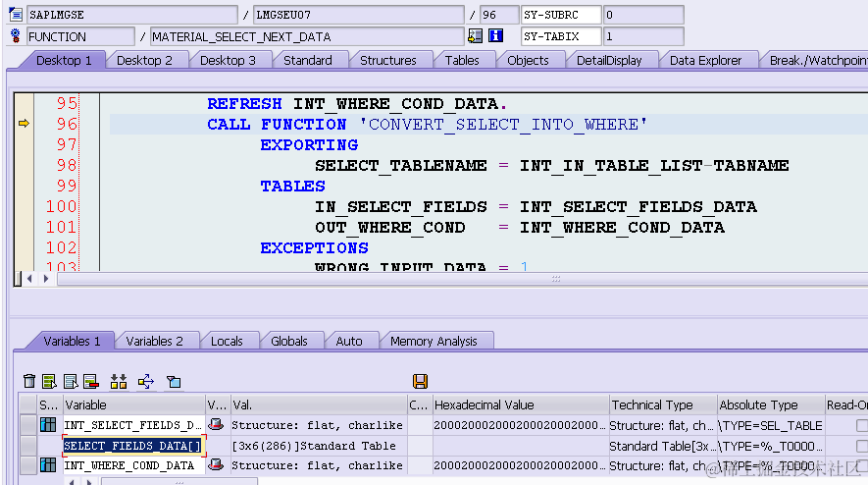
Task: Click the yellow current-line arrow at line 96
Action: point(24,123)
